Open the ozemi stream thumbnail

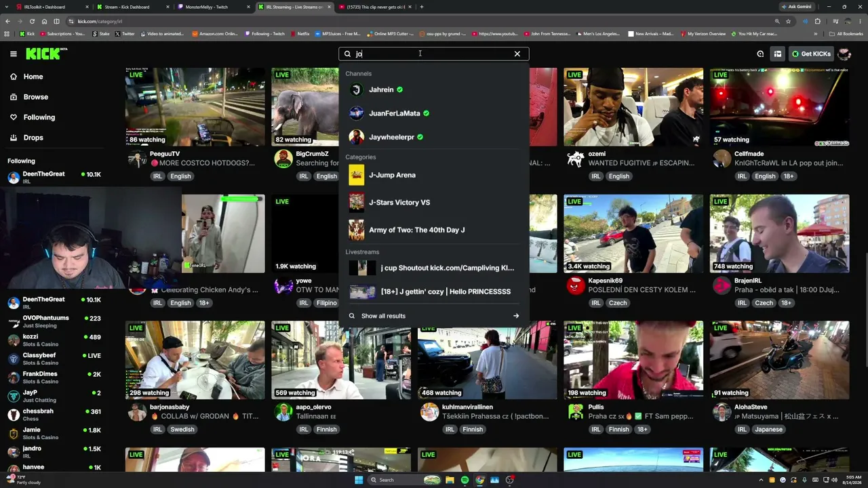click(633, 106)
